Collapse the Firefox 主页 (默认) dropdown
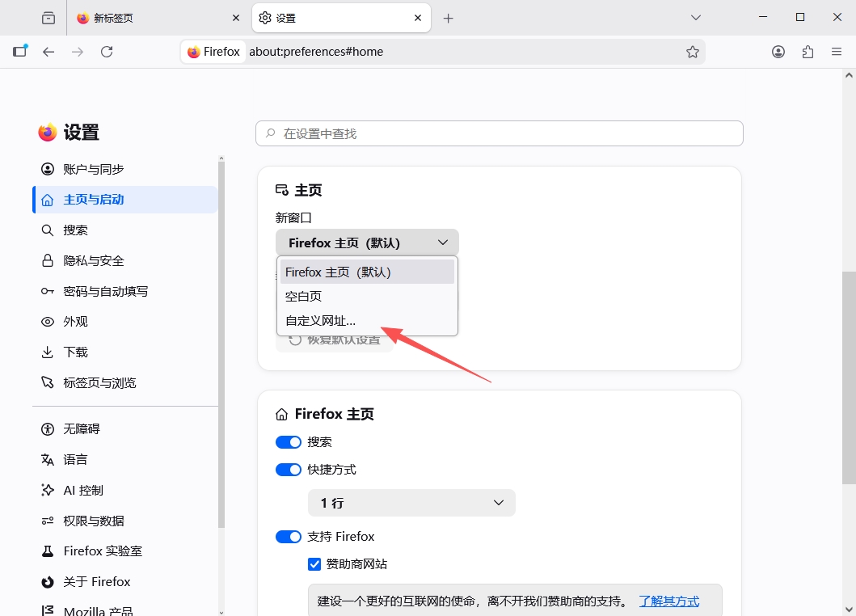 click(367, 243)
